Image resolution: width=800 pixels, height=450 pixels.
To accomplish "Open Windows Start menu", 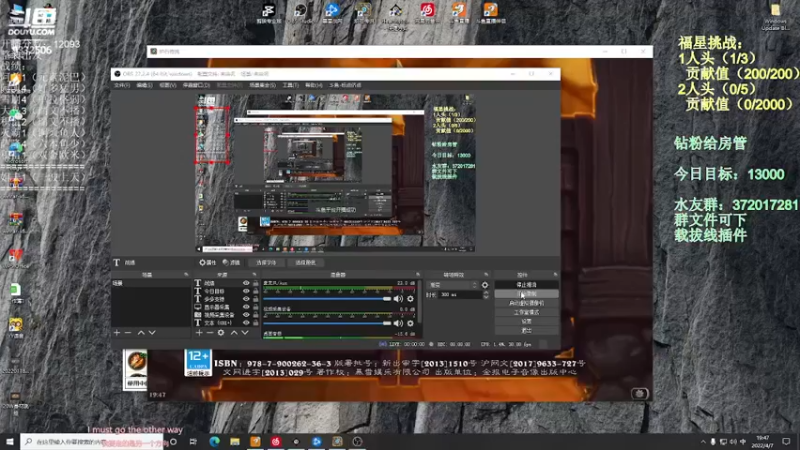I will tap(10, 441).
